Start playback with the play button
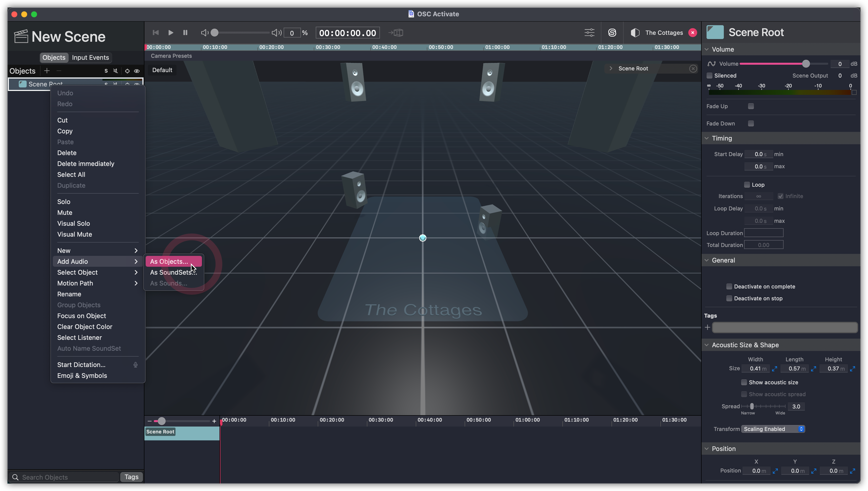The height and width of the screenshot is (491, 868). point(171,33)
